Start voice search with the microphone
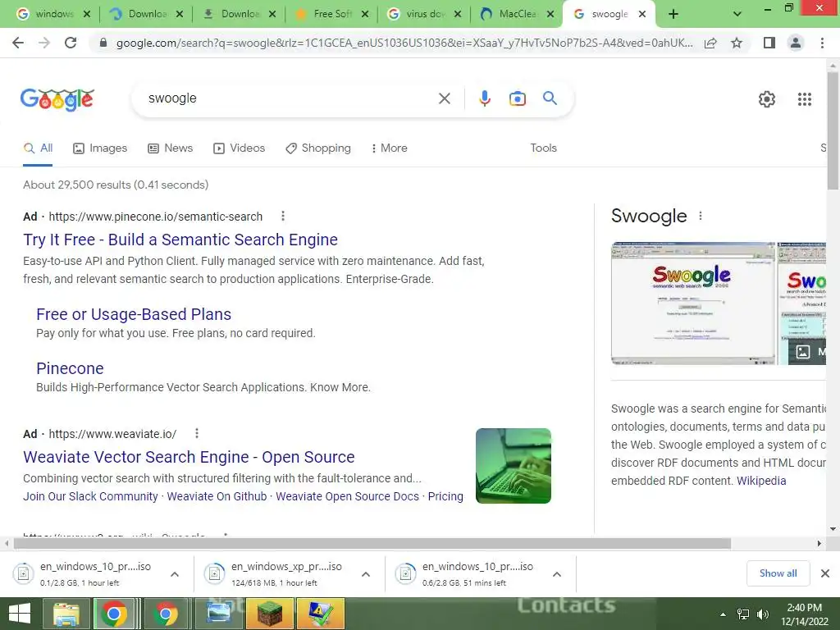 [484, 98]
